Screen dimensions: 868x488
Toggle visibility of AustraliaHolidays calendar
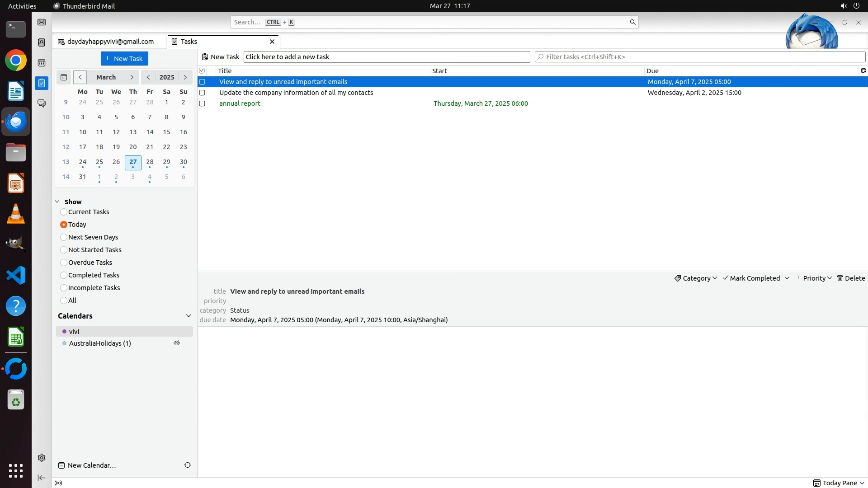pyautogui.click(x=177, y=343)
